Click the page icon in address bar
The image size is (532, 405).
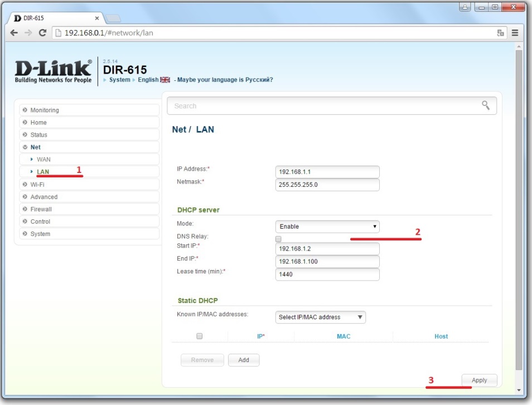pos(59,33)
